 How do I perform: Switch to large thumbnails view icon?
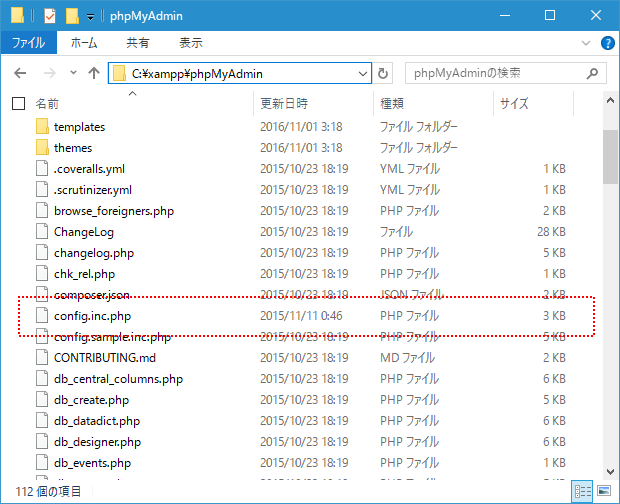[x=604, y=491]
